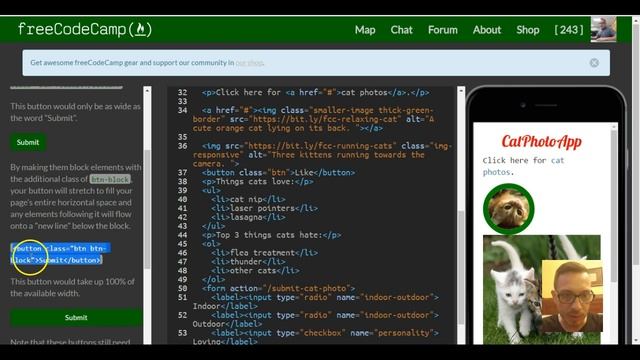The width and height of the screenshot is (640, 360).
Task: Click the round orange cat image in preview
Action: 509,209
